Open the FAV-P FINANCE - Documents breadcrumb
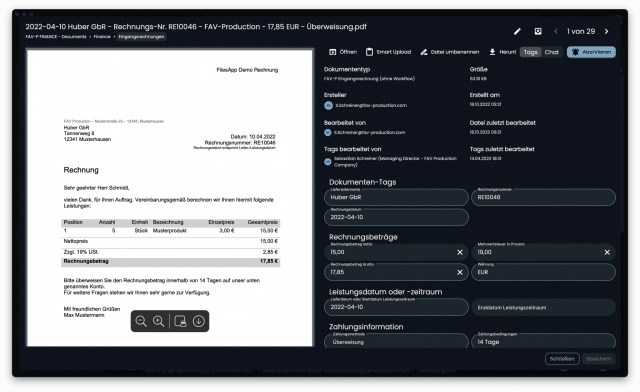 (56, 37)
